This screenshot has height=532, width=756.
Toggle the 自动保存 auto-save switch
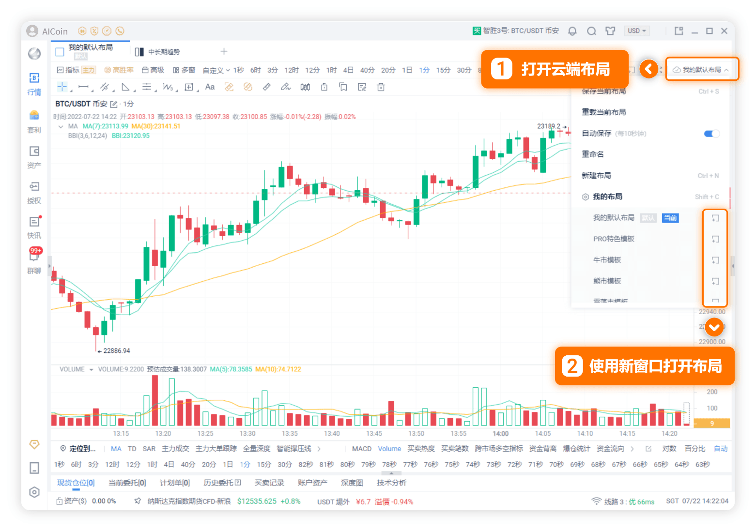tap(711, 134)
